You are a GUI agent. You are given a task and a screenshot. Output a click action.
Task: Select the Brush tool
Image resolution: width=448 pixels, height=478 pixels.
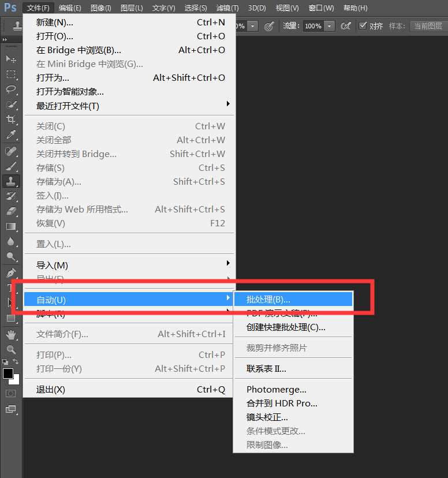click(x=11, y=166)
